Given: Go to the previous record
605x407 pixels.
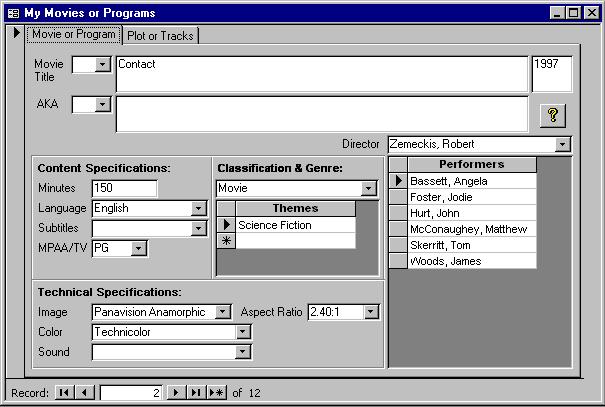Looking at the screenshot, I should point(85,393).
